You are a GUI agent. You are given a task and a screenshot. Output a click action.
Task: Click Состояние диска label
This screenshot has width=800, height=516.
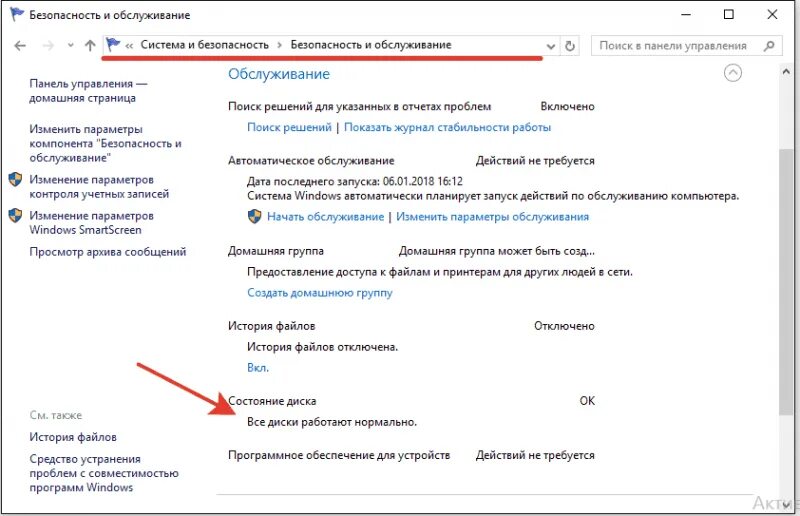272,401
